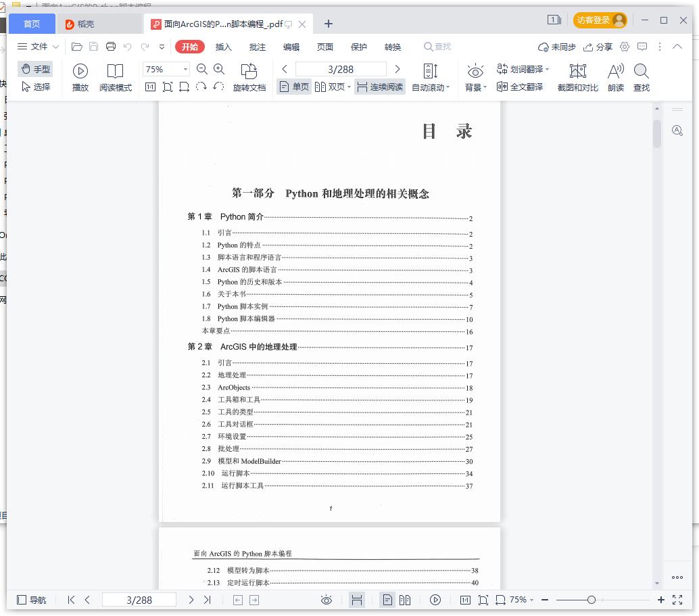Rotate page clockwise icon

click(201, 87)
